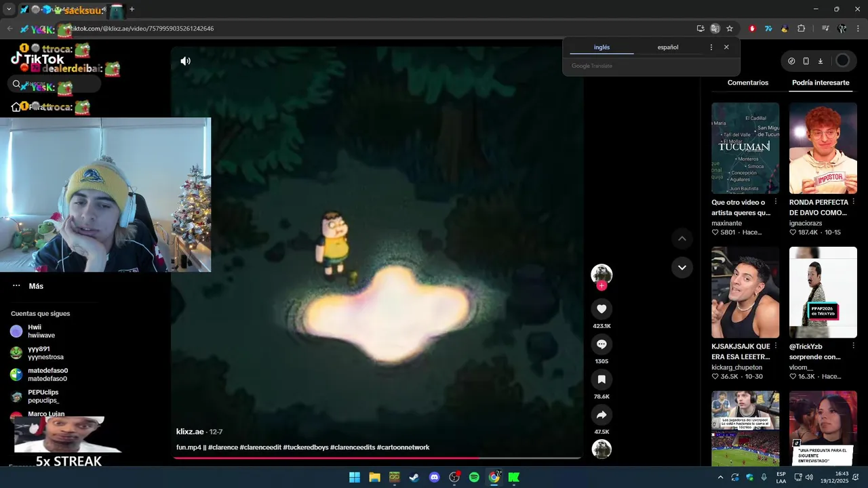The image size is (868, 488).
Task: Open File Explorer from the taskbar
Action: pos(374,477)
